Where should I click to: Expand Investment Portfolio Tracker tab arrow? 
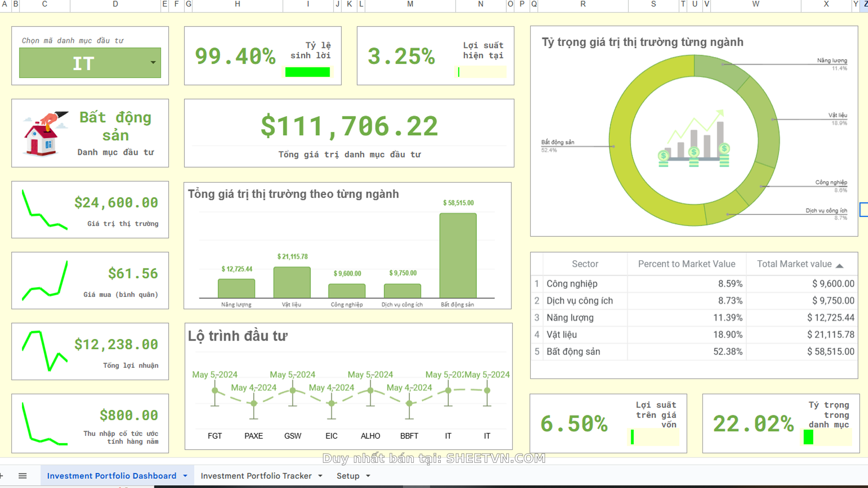click(321, 476)
